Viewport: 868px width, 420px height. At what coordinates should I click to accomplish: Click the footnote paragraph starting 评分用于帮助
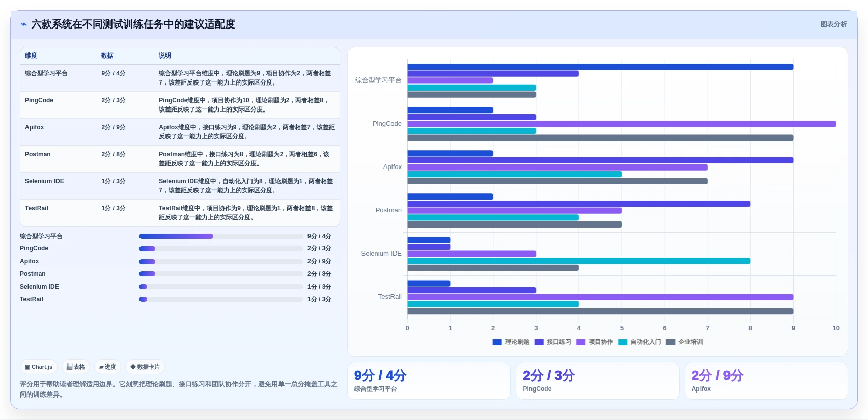coord(179,389)
